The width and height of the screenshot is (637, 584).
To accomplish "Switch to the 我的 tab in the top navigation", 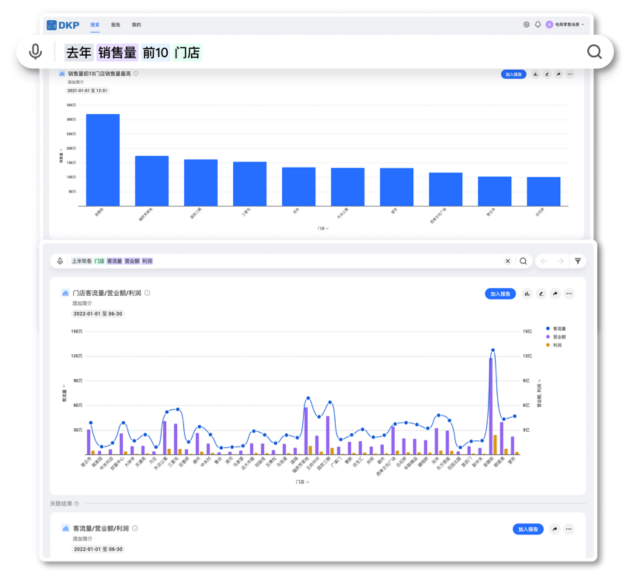I will 136,24.
